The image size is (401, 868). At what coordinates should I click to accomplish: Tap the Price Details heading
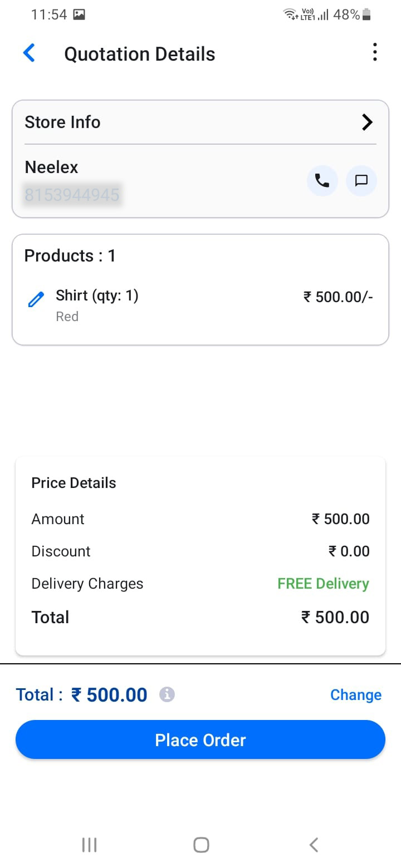(74, 483)
